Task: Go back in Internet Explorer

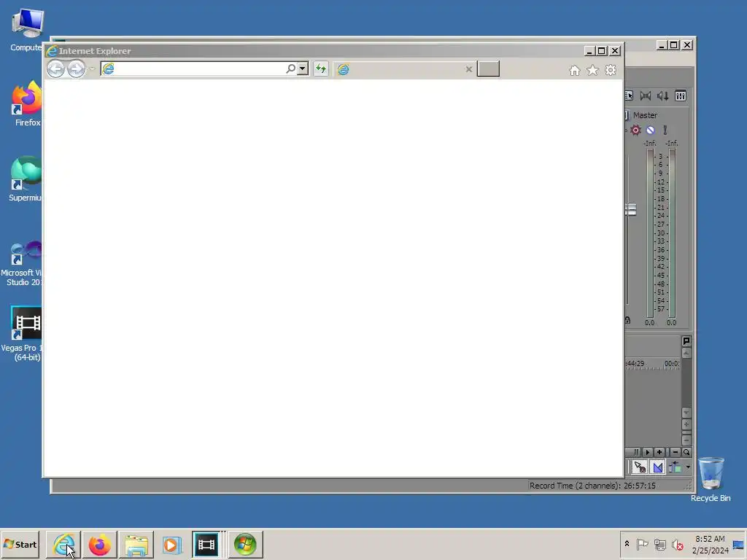Action: point(55,69)
